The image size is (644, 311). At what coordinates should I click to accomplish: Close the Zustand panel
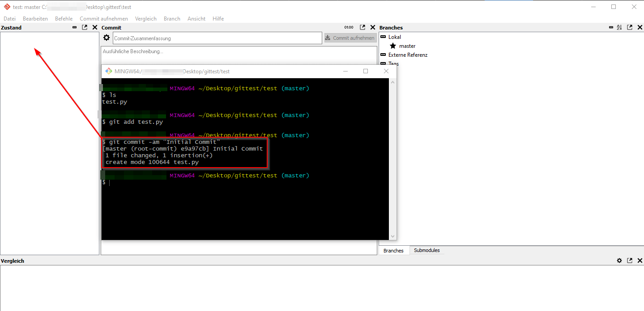click(x=94, y=28)
